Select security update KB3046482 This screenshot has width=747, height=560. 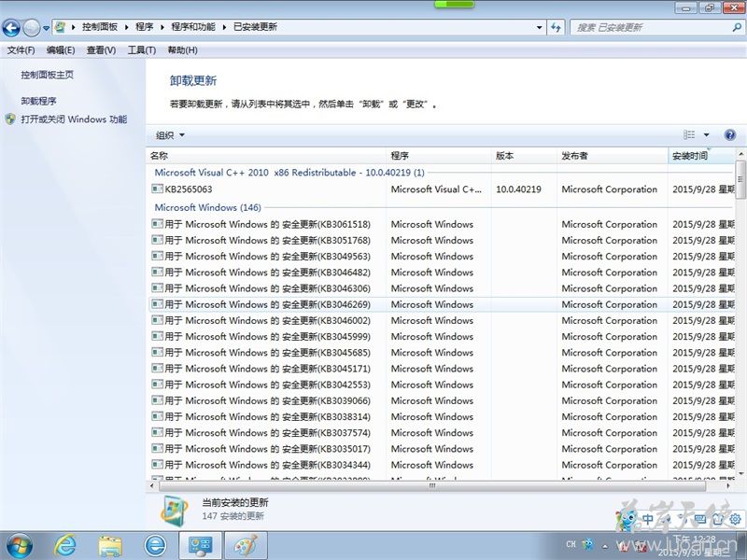click(x=442, y=273)
